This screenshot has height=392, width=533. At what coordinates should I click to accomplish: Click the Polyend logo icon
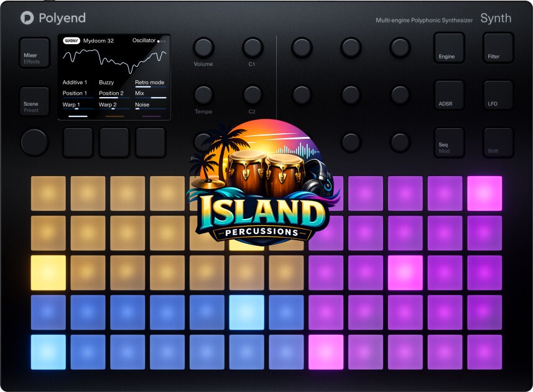[27, 18]
